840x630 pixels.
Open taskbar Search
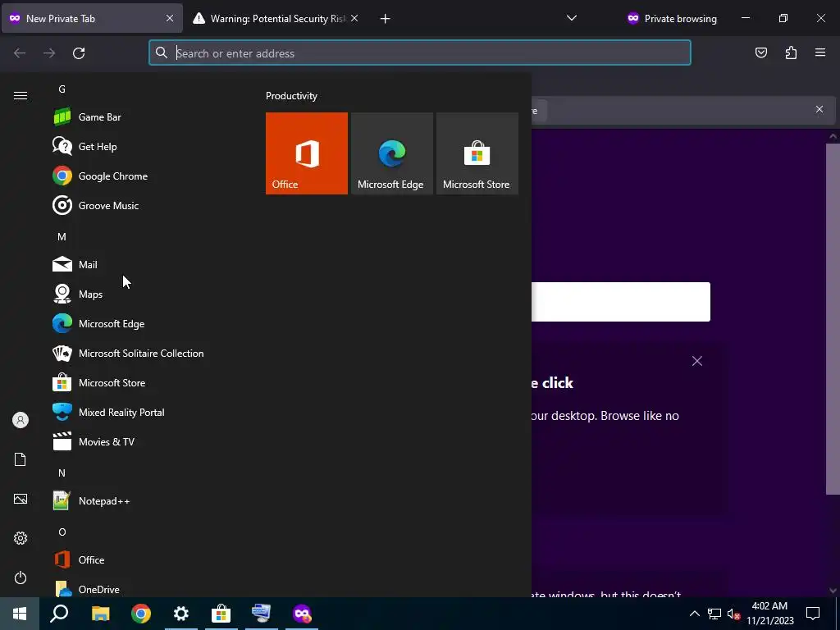pos(59,614)
